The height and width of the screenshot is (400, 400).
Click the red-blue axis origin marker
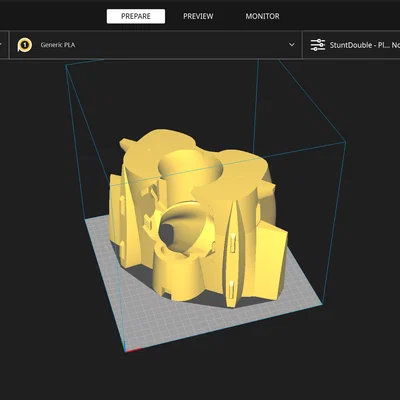point(133,349)
